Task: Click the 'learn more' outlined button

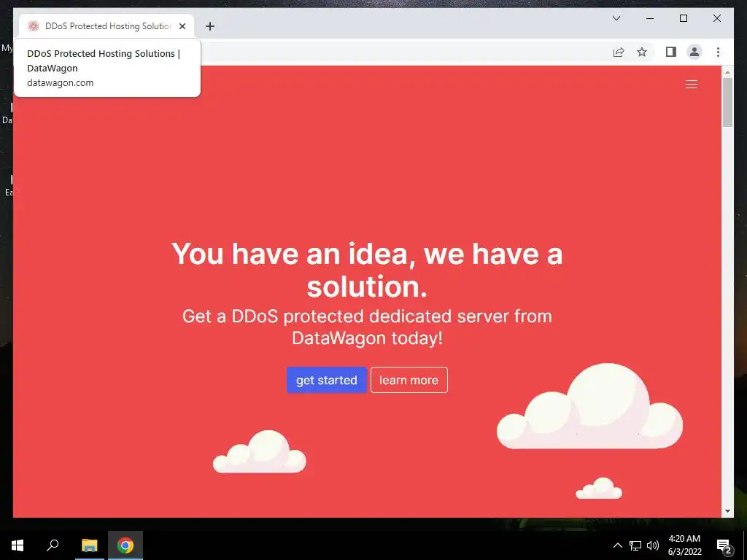Action: (409, 380)
